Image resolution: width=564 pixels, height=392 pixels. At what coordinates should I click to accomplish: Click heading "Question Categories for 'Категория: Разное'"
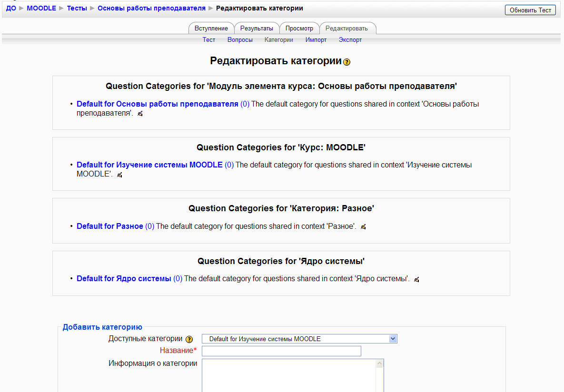(x=281, y=208)
